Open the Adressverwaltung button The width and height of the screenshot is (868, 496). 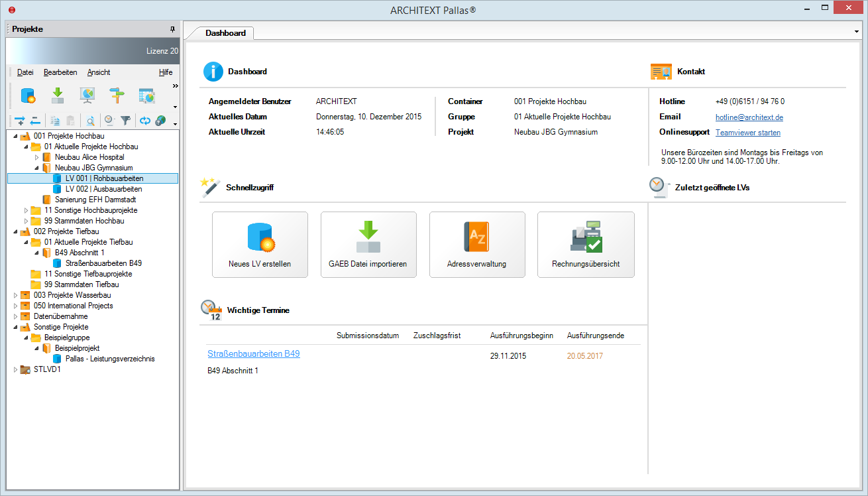[x=477, y=245]
